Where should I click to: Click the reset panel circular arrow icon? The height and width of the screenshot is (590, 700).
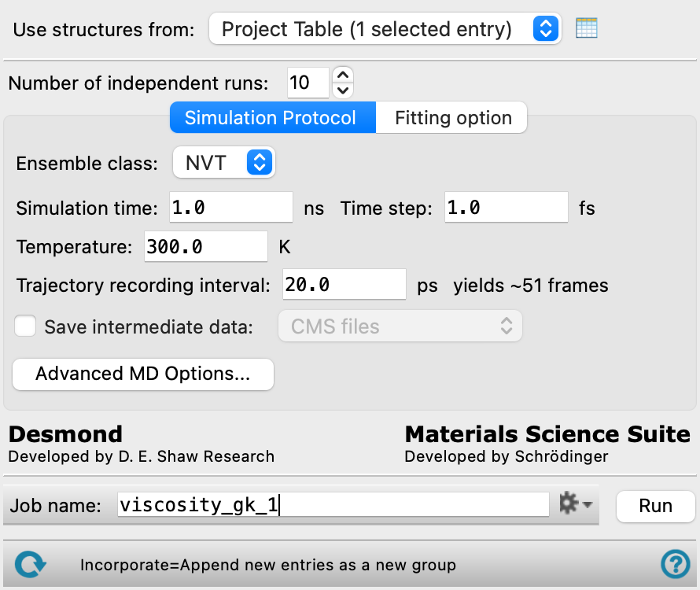(30, 564)
